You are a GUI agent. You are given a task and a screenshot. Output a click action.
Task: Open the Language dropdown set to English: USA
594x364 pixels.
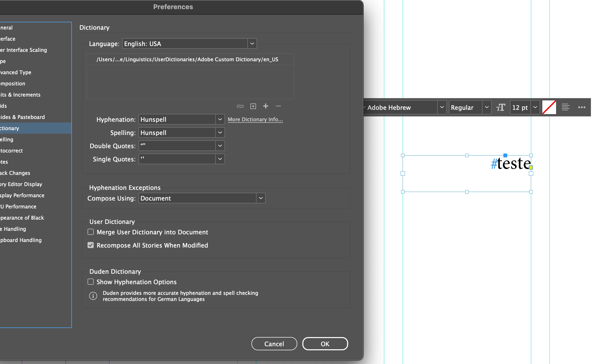coord(189,44)
